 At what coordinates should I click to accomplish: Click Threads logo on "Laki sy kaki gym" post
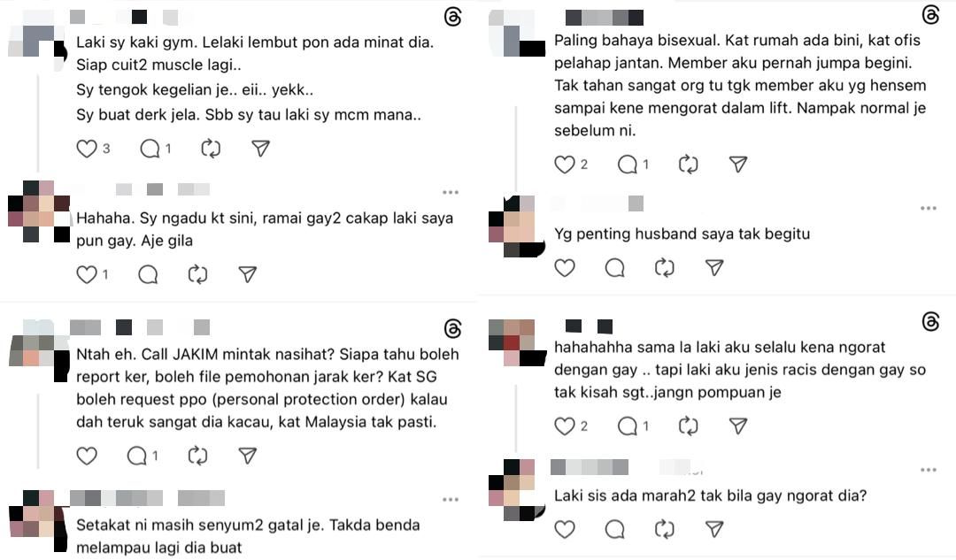click(452, 17)
